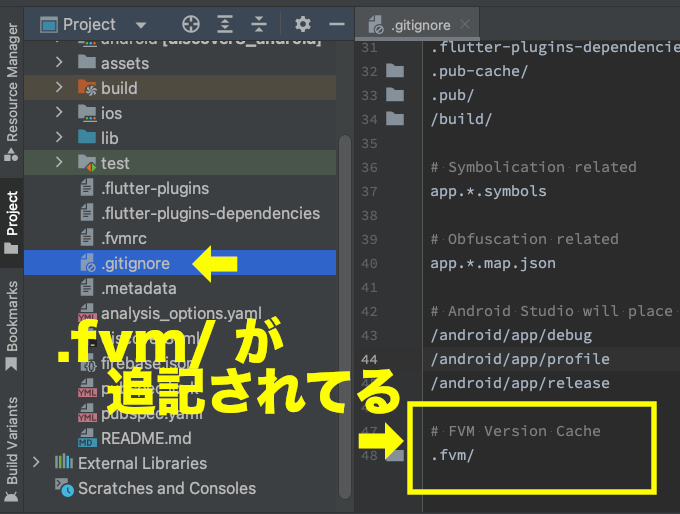Click line number 44 in the gutter

click(x=369, y=360)
